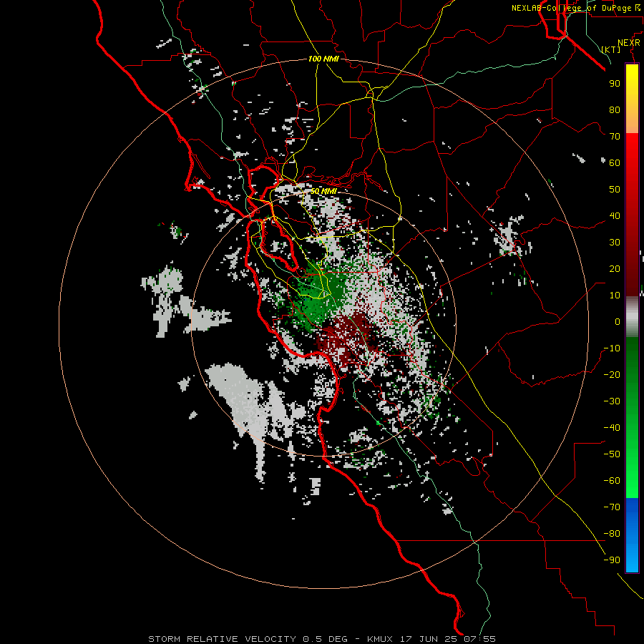Click the "70" value on velocity scale

point(615,137)
